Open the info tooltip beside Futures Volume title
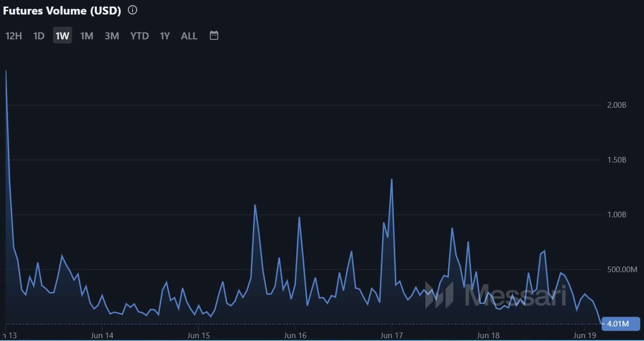Viewport: 644px width, 341px height. [132, 10]
